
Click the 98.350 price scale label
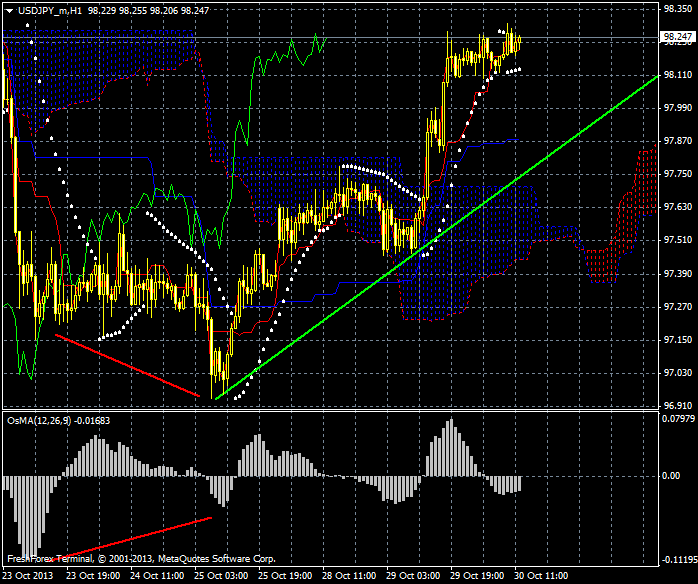[x=678, y=9]
